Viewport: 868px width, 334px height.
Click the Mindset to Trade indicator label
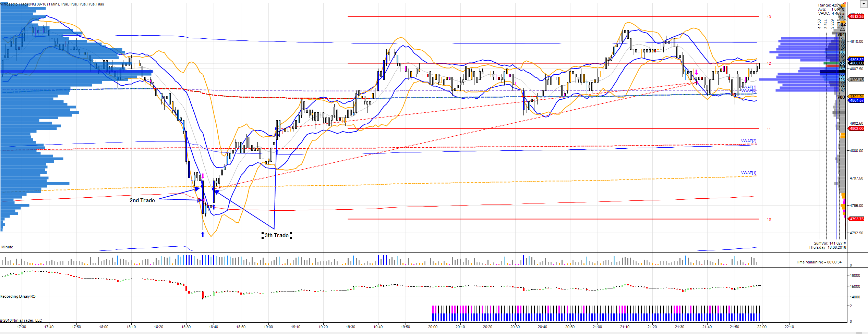[x=52, y=4]
